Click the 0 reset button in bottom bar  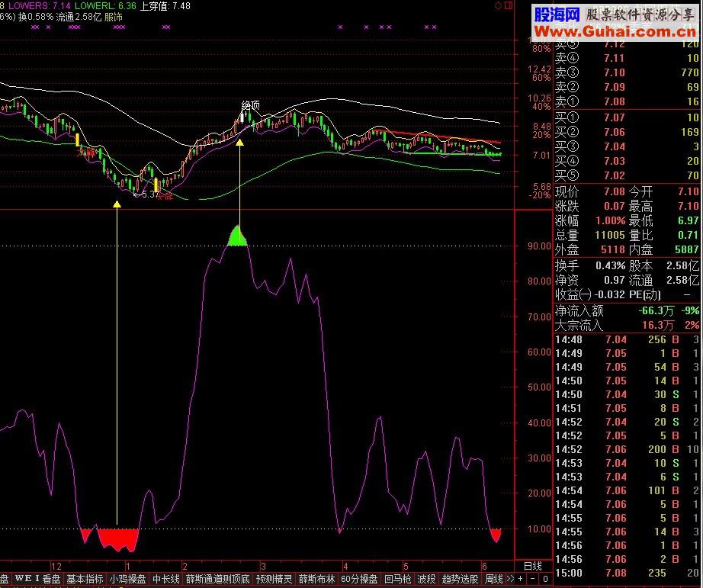click(x=545, y=579)
